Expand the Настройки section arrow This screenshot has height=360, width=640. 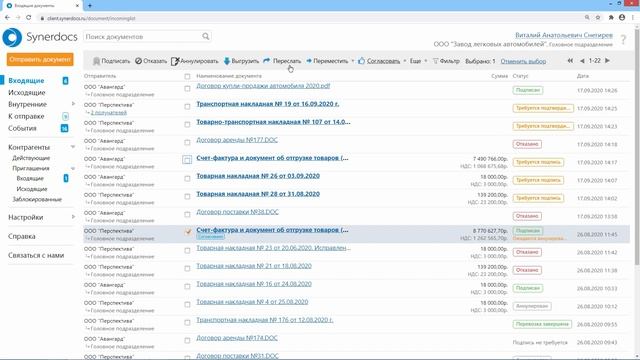73,217
